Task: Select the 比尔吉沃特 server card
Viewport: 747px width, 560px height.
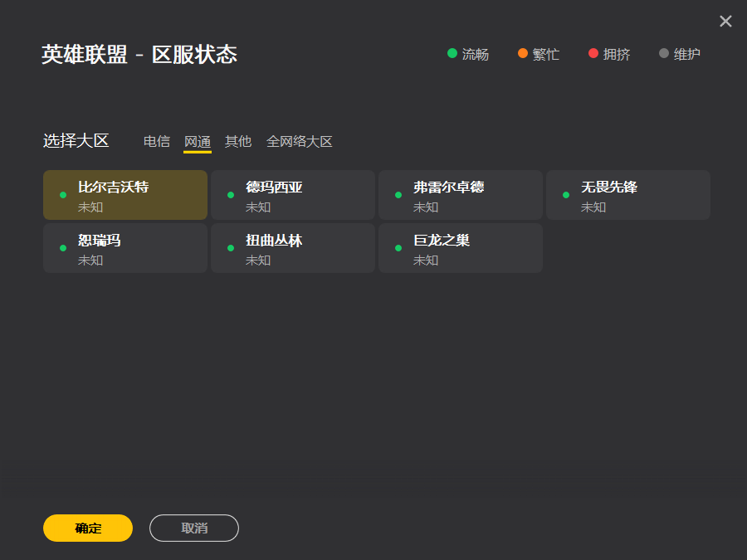Action: [125, 195]
